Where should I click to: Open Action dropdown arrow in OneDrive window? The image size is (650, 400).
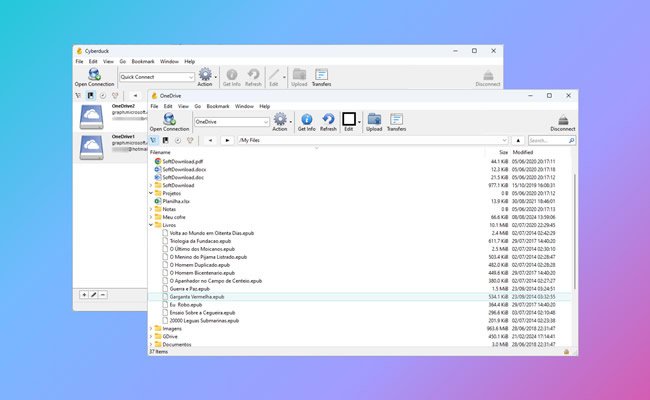pos(291,122)
